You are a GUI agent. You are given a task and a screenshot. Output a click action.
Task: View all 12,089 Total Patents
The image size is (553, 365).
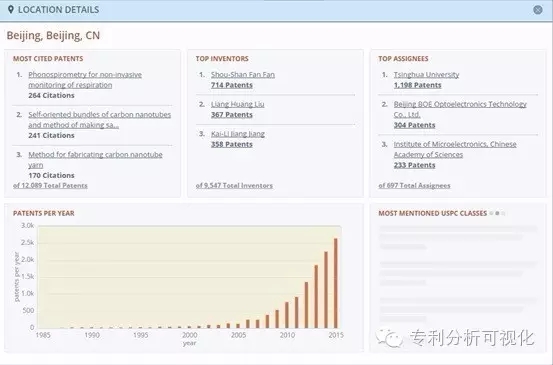(x=50, y=185)
